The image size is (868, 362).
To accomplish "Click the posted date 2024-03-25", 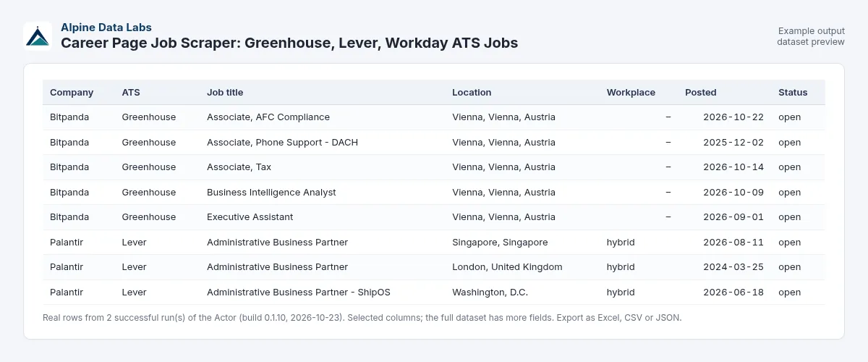I will click(733, 267).
